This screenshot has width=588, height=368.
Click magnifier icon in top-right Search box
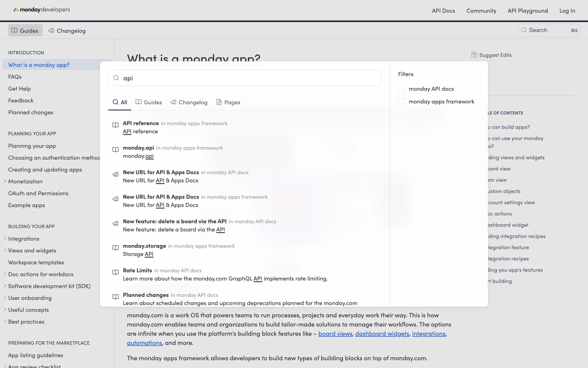pyautogui.click(x=524, y=30)
